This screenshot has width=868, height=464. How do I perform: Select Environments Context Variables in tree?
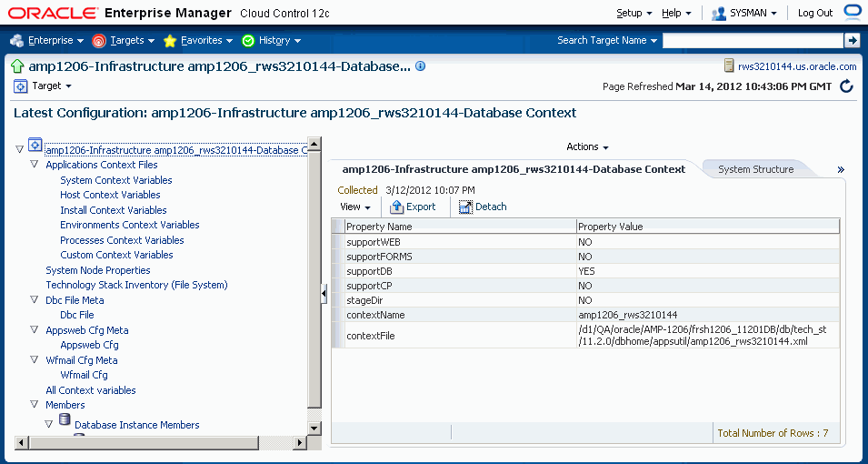coord(130,225)
